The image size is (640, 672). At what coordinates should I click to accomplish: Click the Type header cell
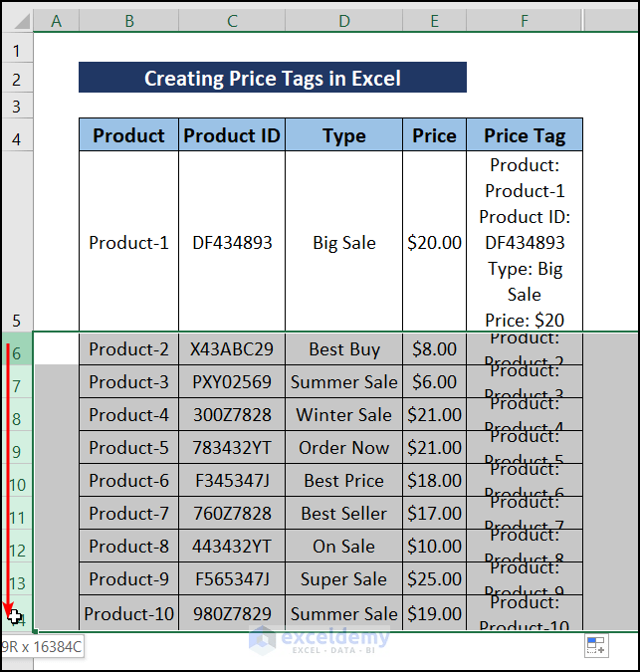tap(344, 135)
